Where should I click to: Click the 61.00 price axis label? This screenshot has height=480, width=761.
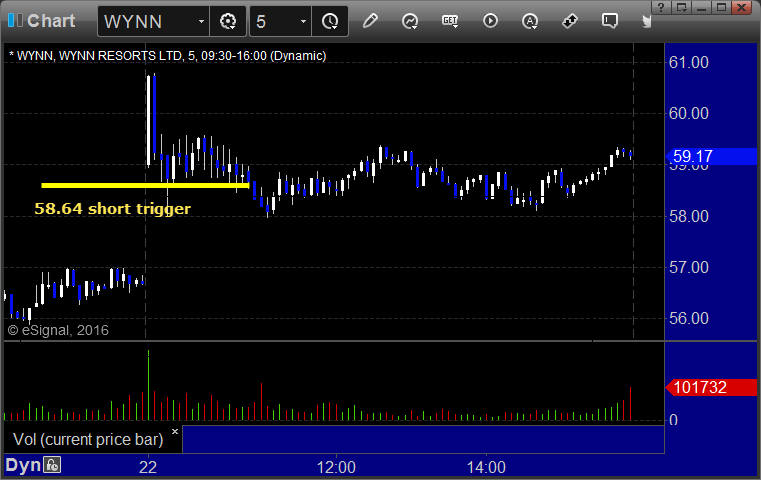click(x=689, y=62)
